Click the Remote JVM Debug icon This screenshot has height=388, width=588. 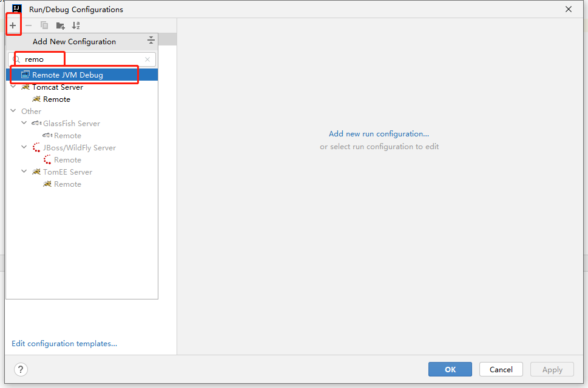pyautogui.click(x=25, y=75)
